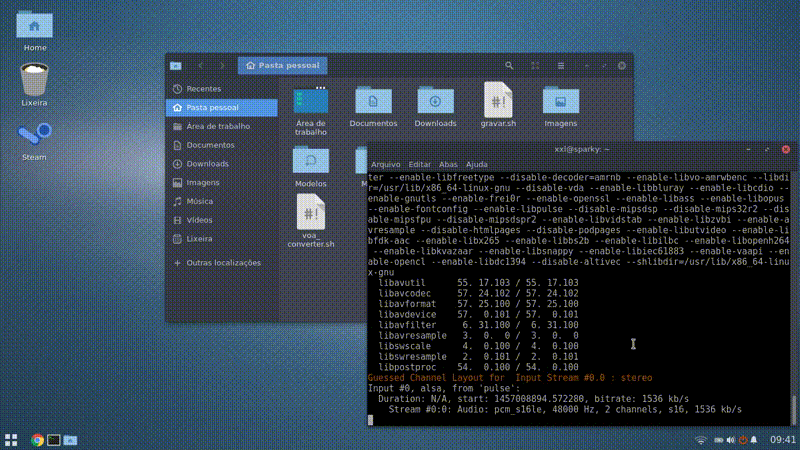This screenshot has height=450, width=800.
Task: Click the clock showing 09:41
Action: pos(784,439)
